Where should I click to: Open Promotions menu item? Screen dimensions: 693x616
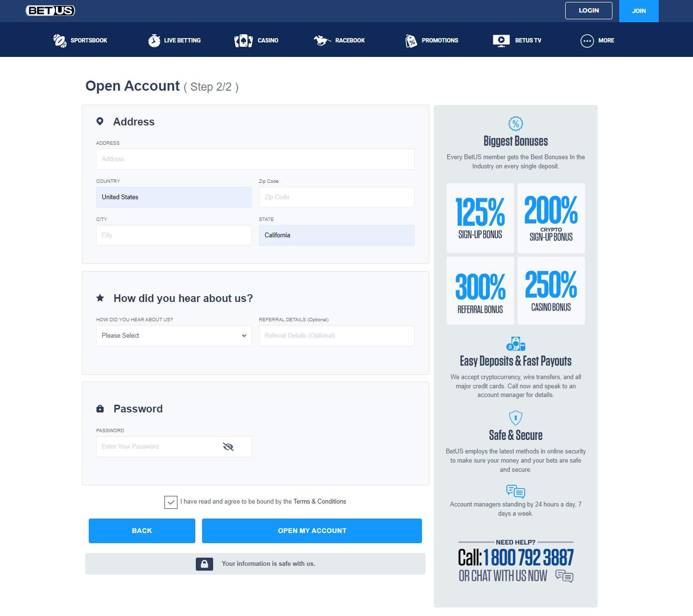coord(432,41)
